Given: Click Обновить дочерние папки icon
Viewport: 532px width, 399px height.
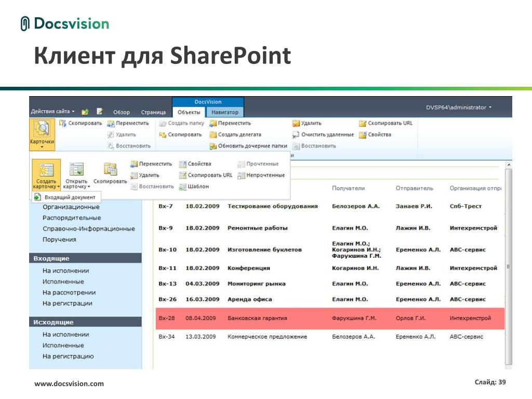Looking at the screenshot, I should [213, 146].
